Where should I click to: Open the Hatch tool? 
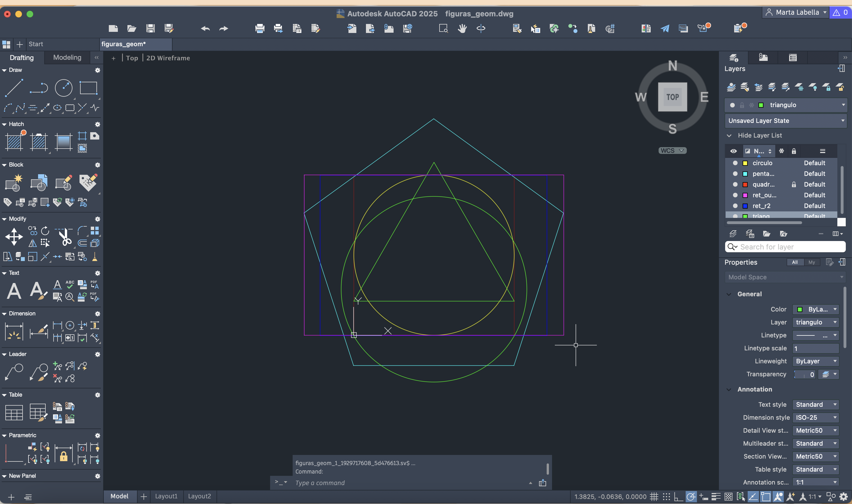14,142
